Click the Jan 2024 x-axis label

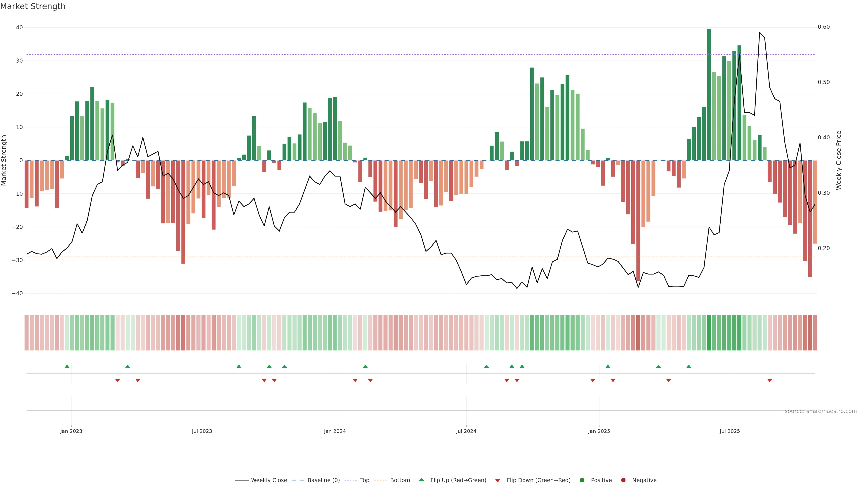(335, 431)
